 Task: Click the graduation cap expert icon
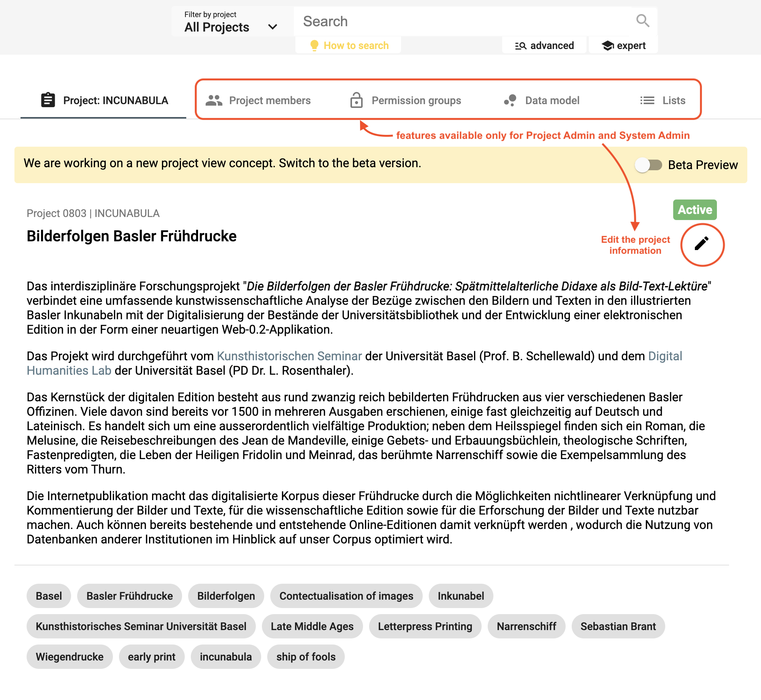(608, 46)
